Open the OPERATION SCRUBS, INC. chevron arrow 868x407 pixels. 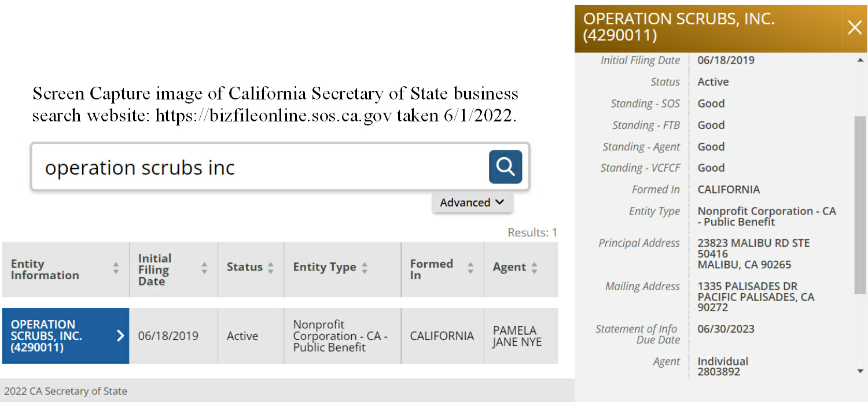point(120,335)
